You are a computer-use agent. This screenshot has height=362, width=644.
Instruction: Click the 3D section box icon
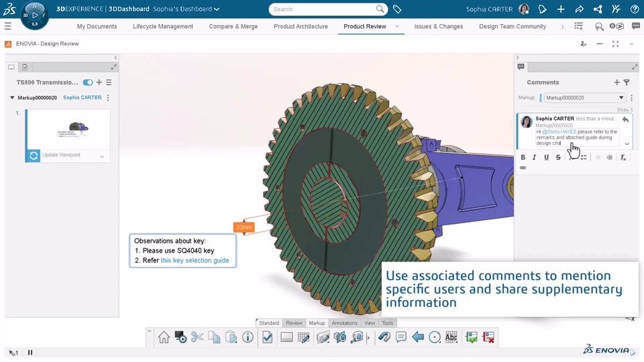coord(340,337)
